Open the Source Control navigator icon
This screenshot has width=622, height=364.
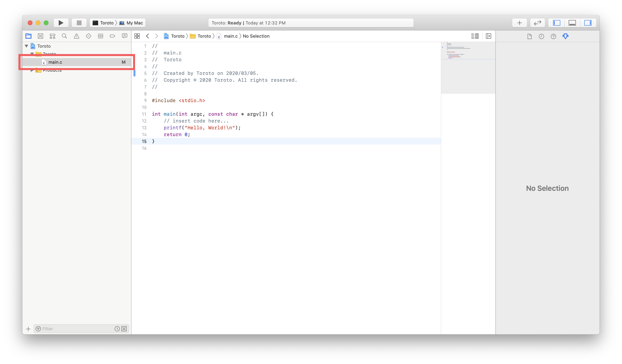40,36
